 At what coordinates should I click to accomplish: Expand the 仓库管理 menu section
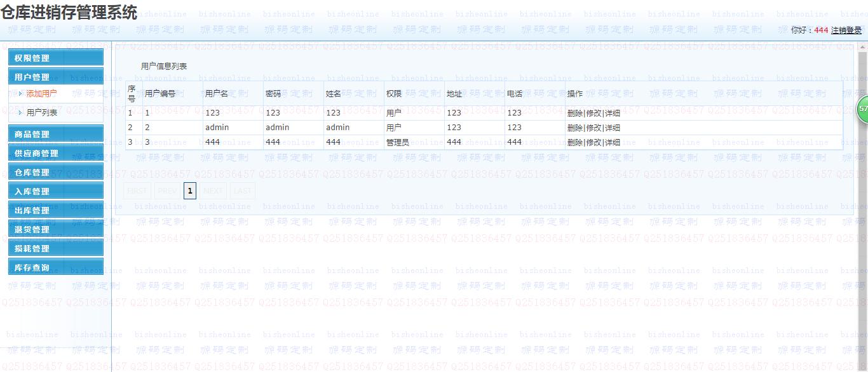pos(55,172)
